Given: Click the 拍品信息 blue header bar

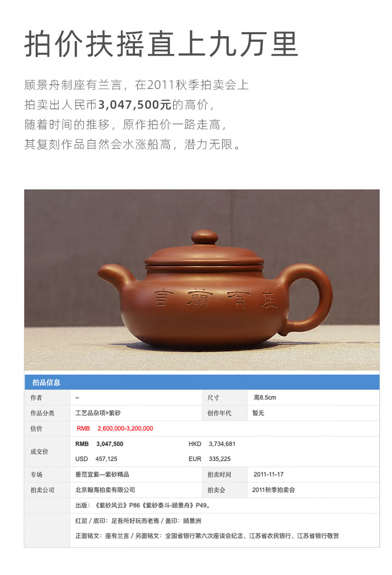Looking at the screenshot, I should point(201,382).
